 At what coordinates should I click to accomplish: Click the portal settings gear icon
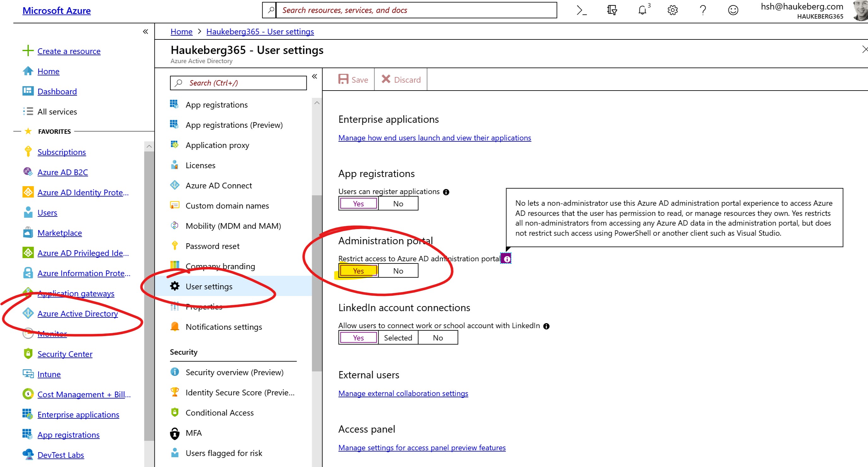(x=672, y=10)
